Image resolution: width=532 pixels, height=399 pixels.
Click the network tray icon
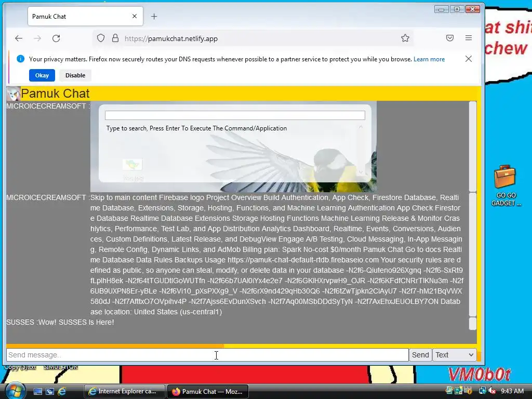point(482,391)
